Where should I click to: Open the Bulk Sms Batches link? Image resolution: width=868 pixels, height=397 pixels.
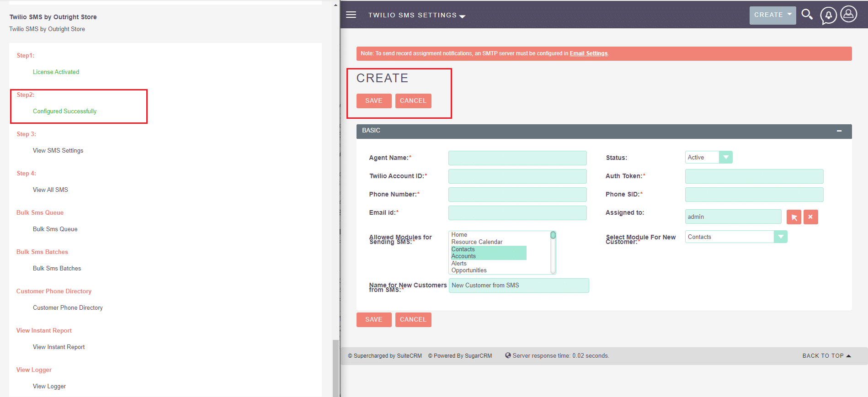coord(57,269)
